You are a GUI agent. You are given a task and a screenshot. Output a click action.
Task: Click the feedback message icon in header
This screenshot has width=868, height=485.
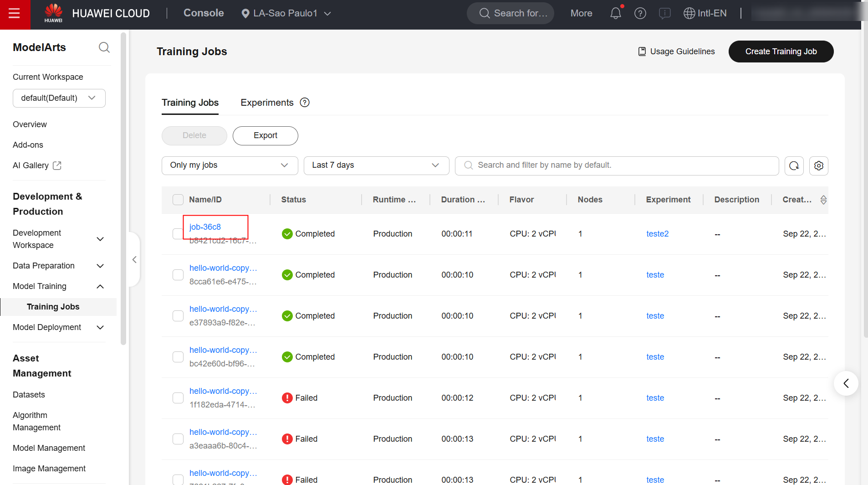click(664, 13)
